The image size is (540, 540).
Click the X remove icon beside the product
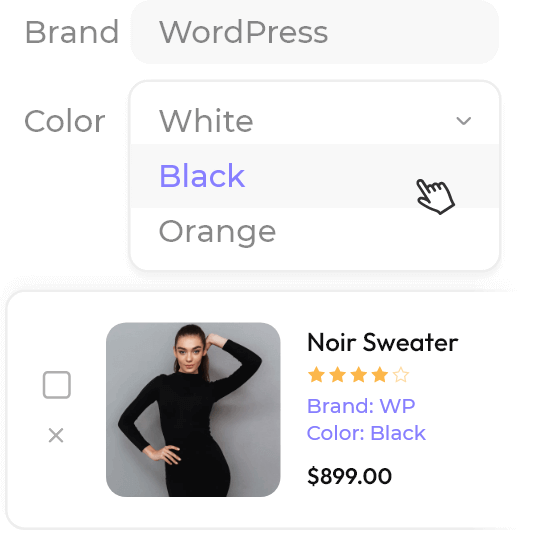coord(56,435)
